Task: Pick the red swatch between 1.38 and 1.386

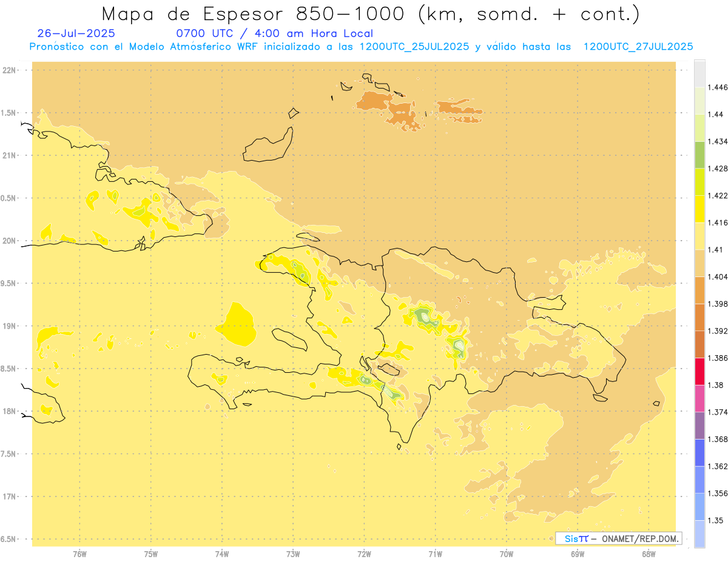Action: click(x=699, y=371)
